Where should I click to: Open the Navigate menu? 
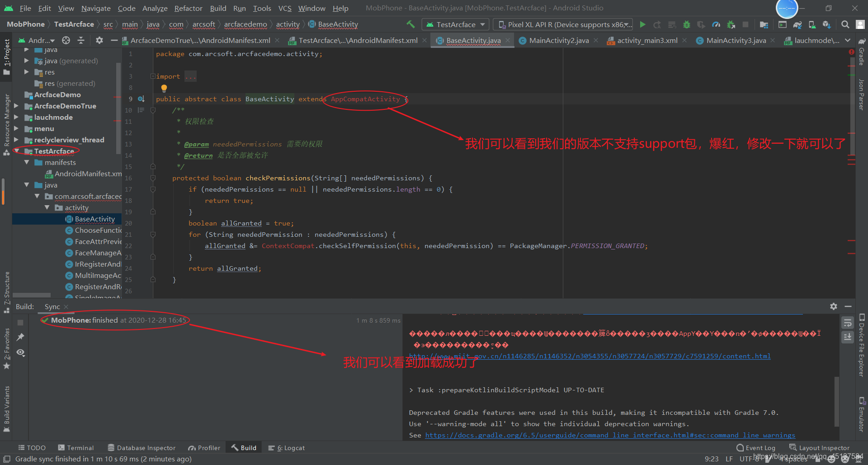96,8
